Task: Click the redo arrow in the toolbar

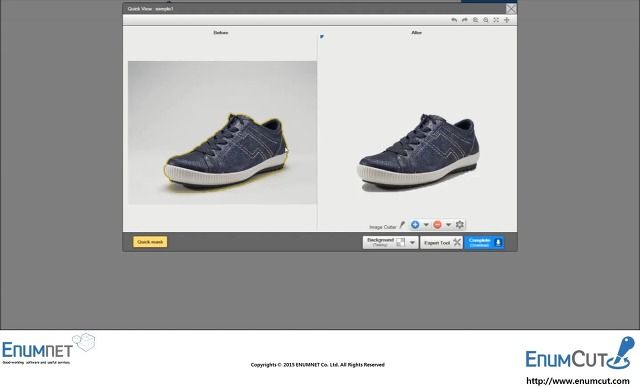Action: pyautogui.click(x=464, y=20)
